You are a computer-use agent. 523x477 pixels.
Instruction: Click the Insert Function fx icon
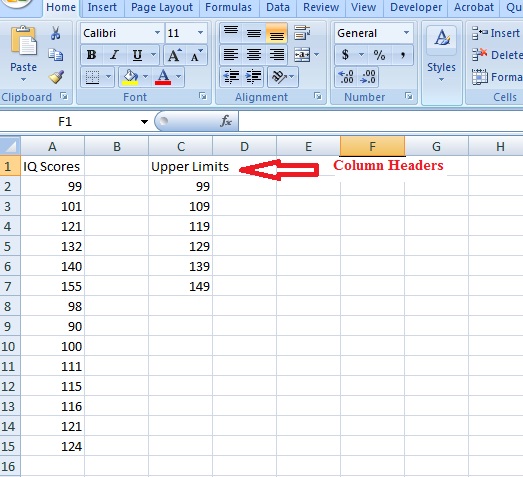(226, 121)
